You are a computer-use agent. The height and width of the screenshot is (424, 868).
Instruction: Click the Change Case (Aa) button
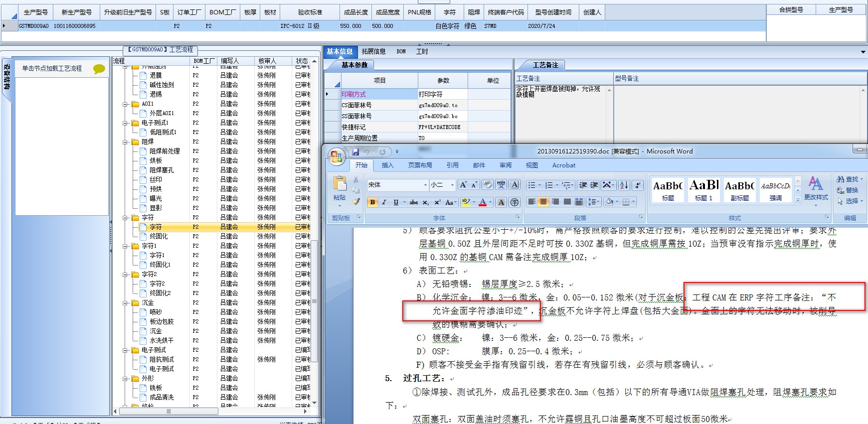[451, 202]
